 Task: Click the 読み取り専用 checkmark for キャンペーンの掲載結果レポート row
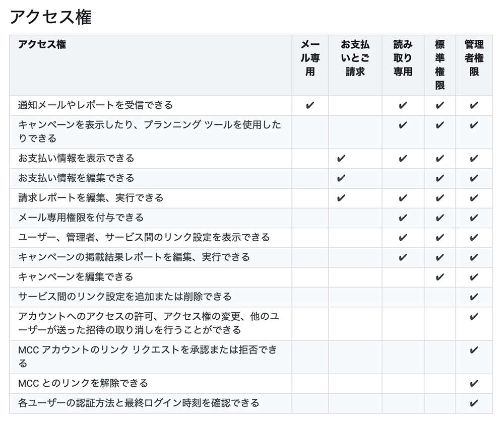pyautogui.click(x=403, y=257)
